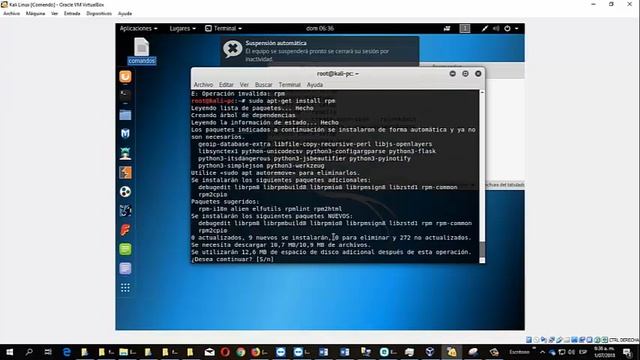Screen dimensions: 640x360
Task: Show hidden tray icons chevron
Action: 542,352
